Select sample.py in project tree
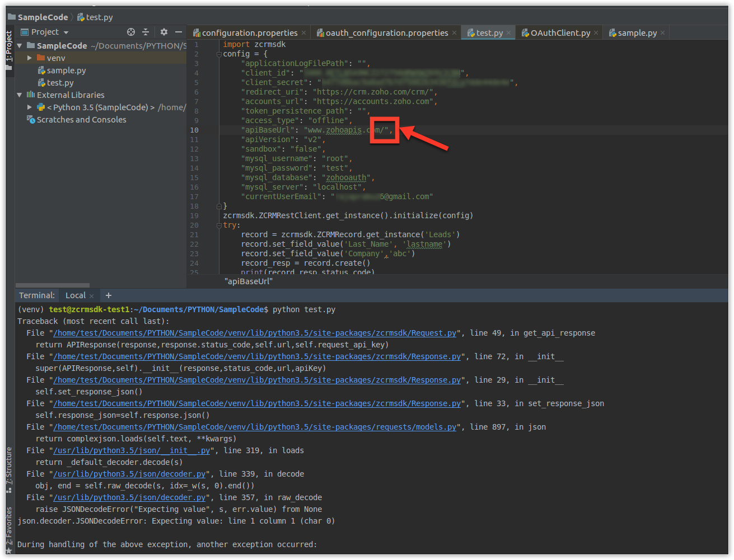Image resolution: width=734 pixels, height=560 pixels. (62, 70)
